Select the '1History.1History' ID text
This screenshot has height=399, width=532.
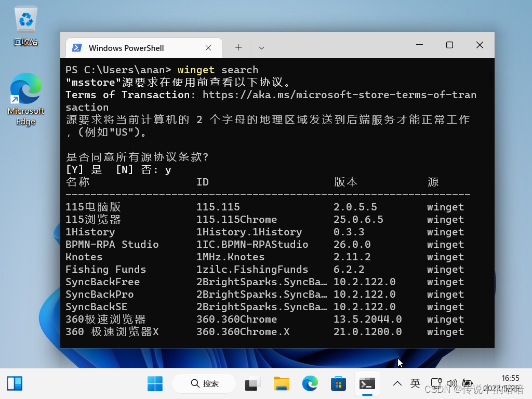point(249,232)
